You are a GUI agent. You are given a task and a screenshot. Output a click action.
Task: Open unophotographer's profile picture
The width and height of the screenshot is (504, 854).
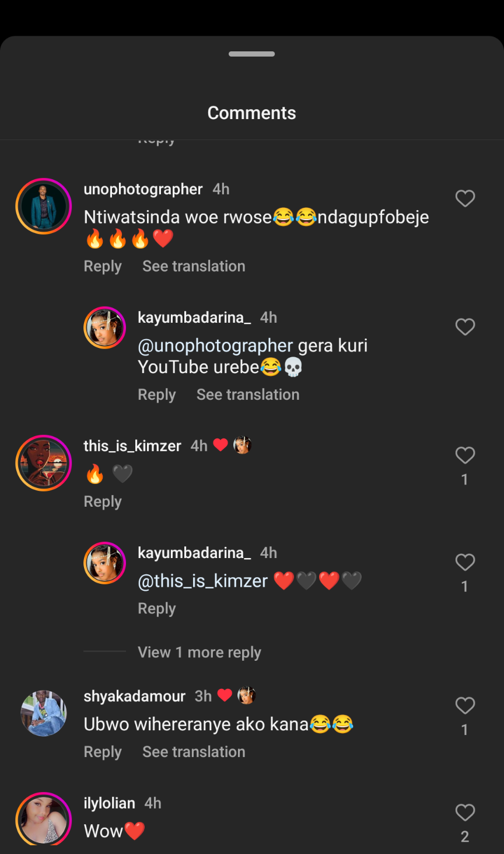pos(43,207)
